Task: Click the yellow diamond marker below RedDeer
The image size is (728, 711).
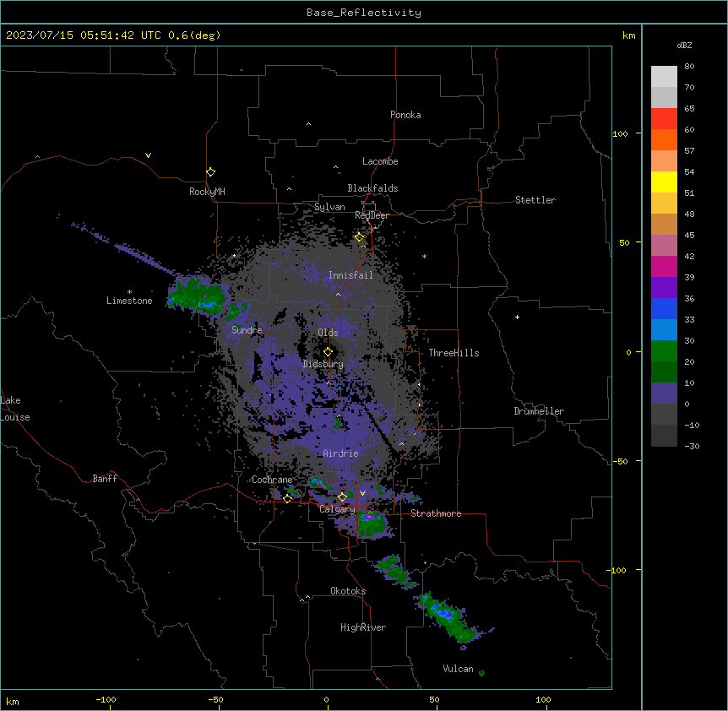Action: (x=360, y=237)
